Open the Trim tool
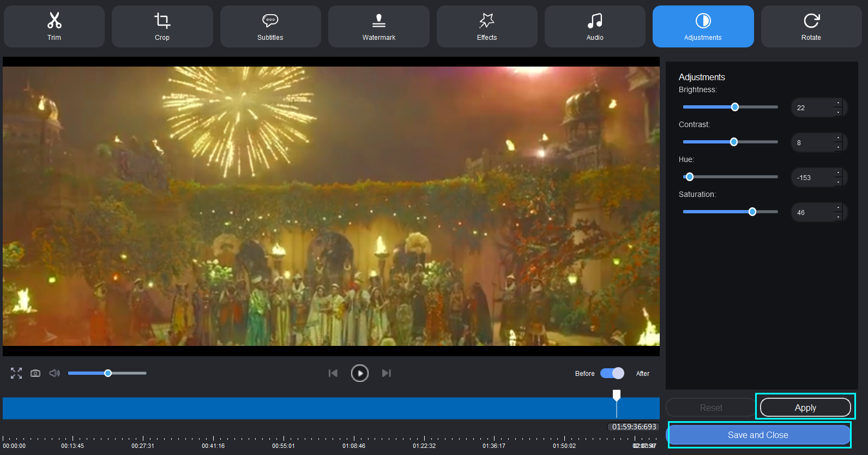868x455 pixels. (x=54, y=27)
